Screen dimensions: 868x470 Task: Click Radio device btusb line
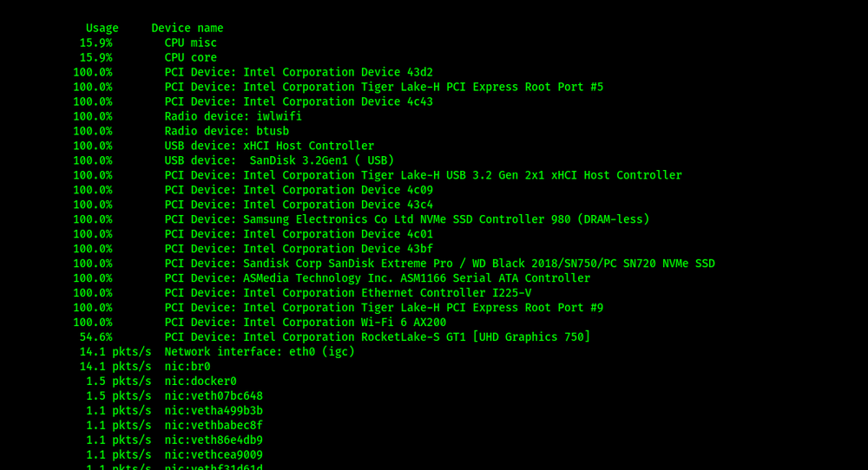tap(181, 132)
